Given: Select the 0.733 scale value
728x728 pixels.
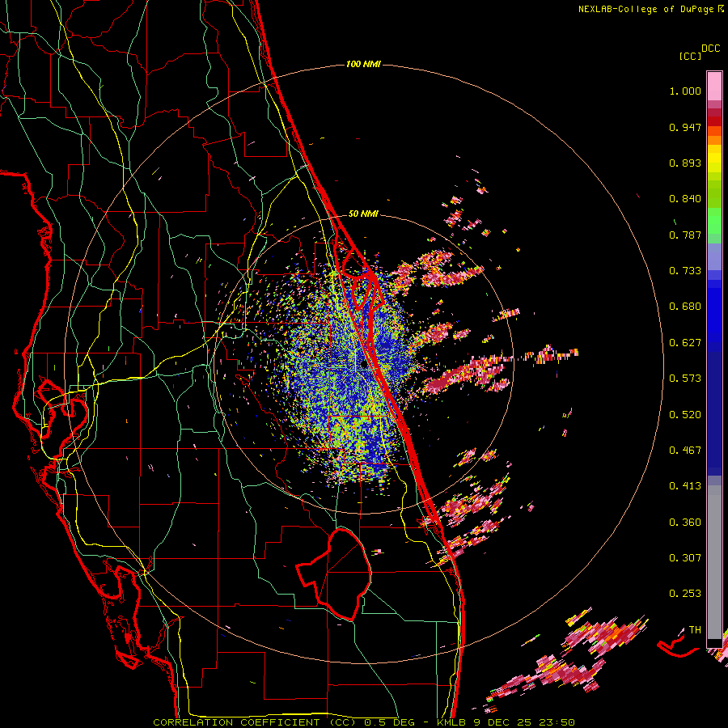Looking at the screenshot, I should [x=685, y=271].
